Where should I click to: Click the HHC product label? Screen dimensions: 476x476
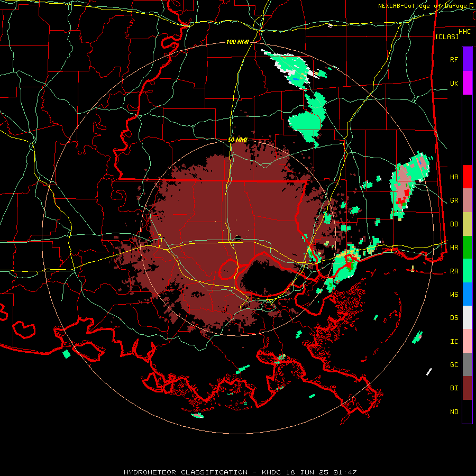464,32
